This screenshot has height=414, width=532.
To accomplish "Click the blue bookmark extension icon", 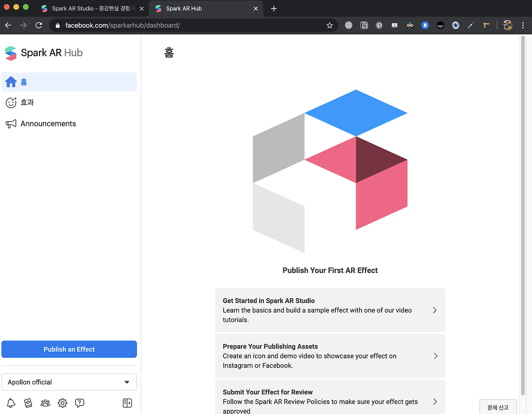I will (x=425, y=25).
